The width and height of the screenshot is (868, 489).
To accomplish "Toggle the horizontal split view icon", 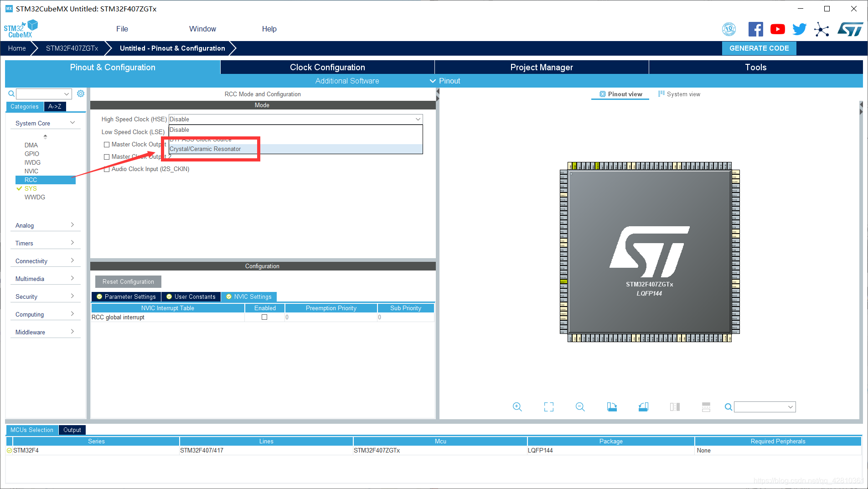I will [x=706, y=407].
